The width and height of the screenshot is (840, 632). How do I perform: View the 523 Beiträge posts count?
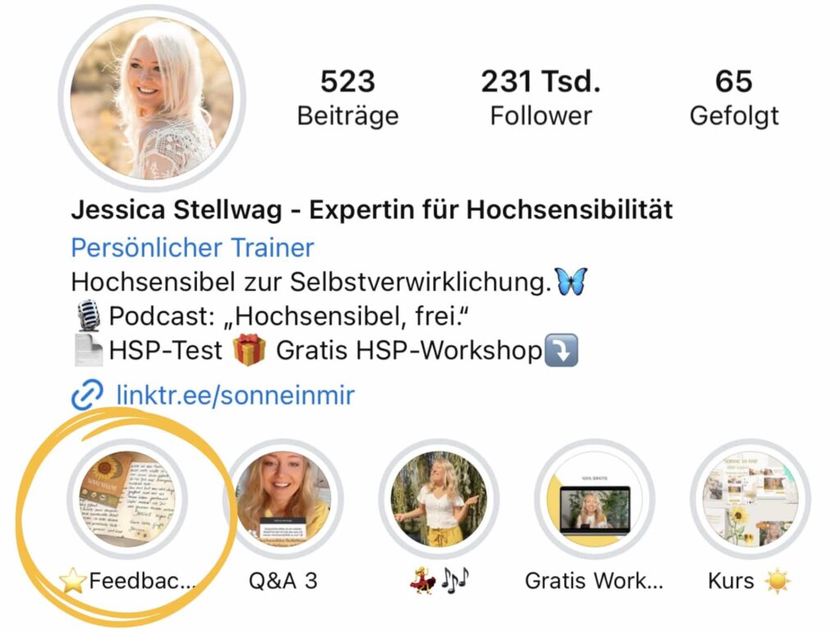(348, 98)
